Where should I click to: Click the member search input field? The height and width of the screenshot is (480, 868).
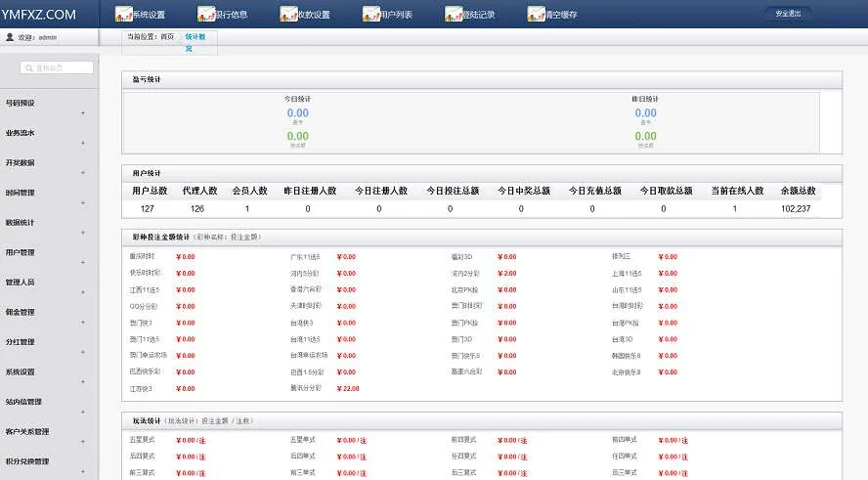coord(58,67)
